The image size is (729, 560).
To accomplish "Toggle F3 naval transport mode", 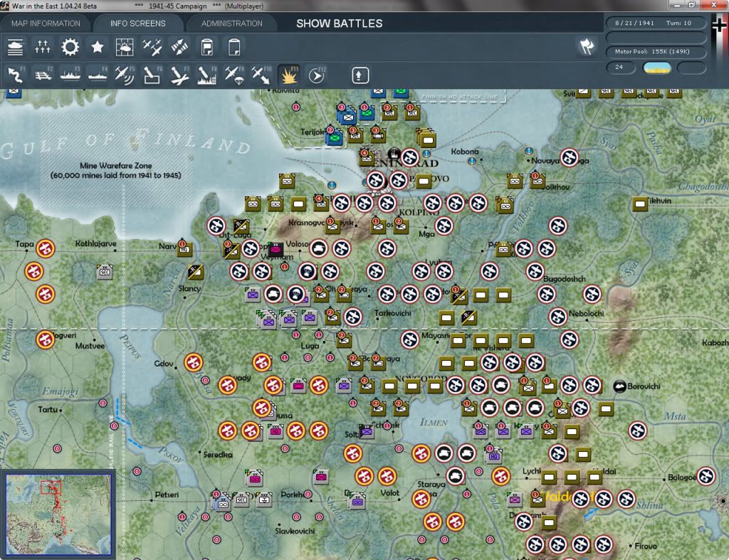I will [x=70, y=75].
